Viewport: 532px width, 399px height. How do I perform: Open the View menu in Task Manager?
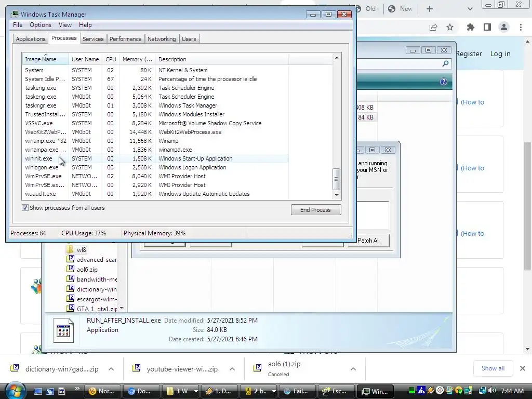[65, 25]
